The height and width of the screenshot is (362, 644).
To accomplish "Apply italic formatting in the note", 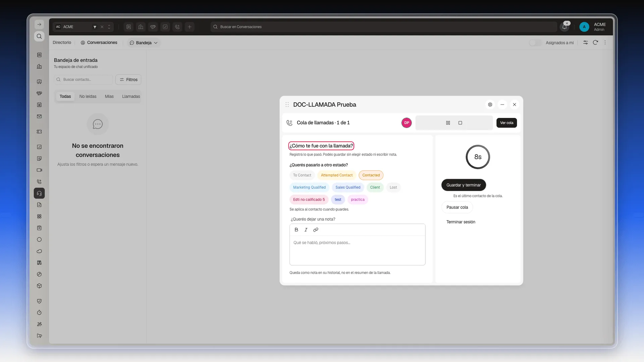I will (306, 230).
